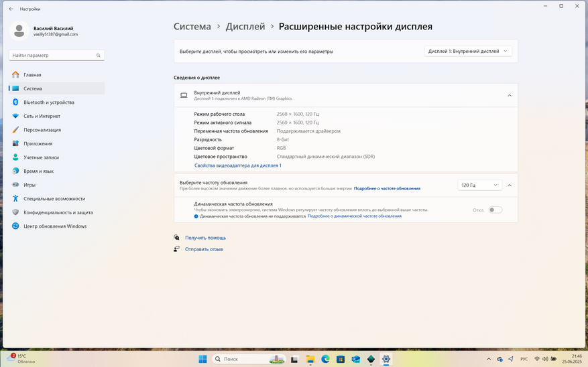Launch Microsoft Edge from the taskbar
Screen dimensions: 588x367
point(325,359)
